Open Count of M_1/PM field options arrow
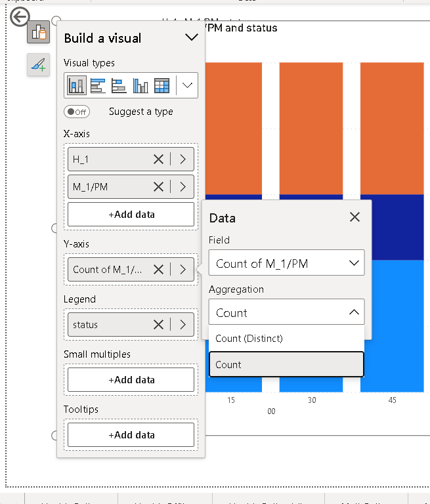This screenshot has width=430, height=504. 183,269
